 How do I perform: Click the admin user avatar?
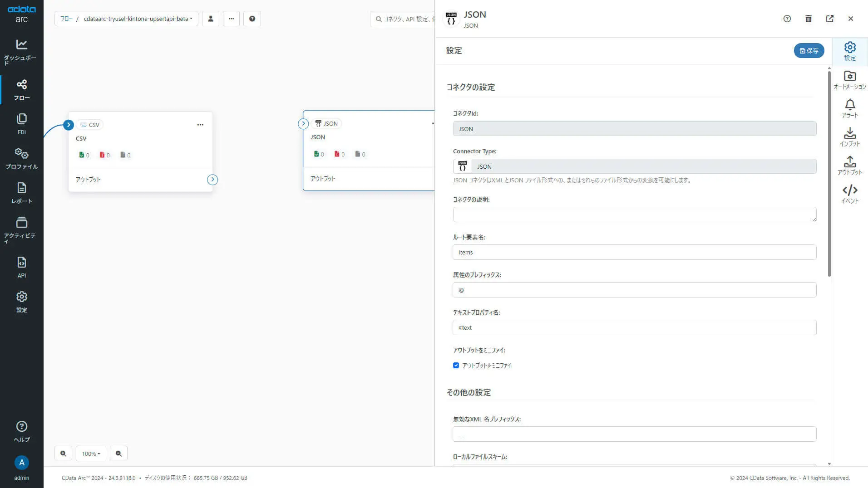[x=21, y=463]
